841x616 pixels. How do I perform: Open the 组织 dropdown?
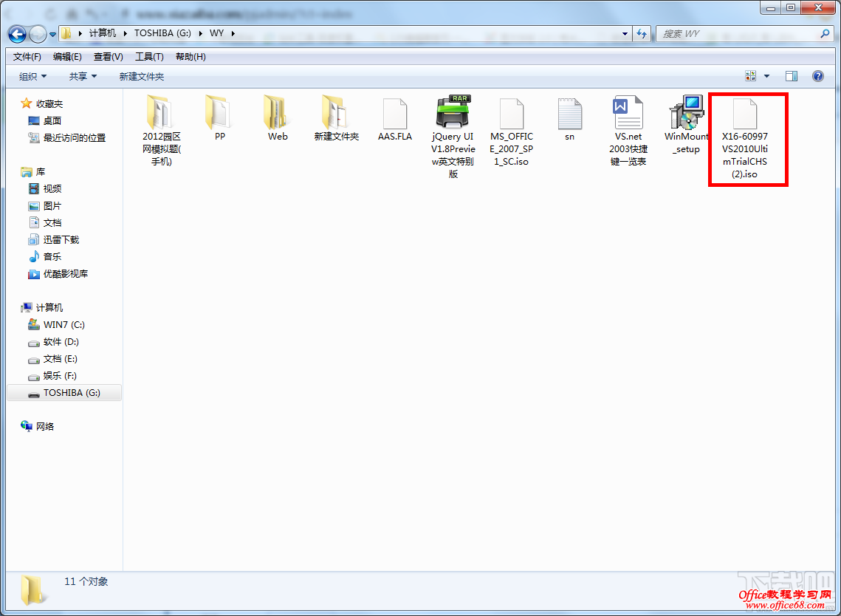pyautogui.click(x=32, y=77)
